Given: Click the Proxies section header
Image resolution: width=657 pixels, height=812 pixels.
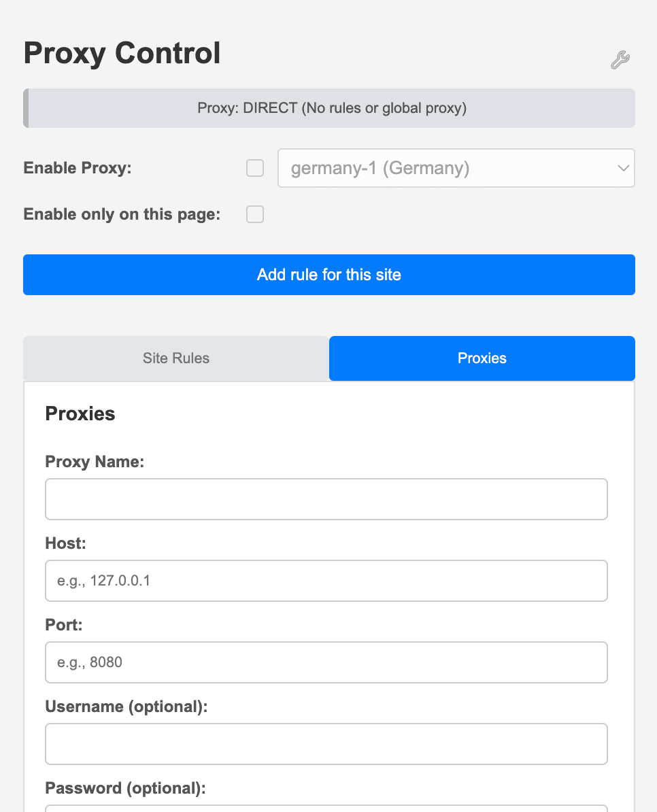Looking at the screenshot, I should point(80,413).
